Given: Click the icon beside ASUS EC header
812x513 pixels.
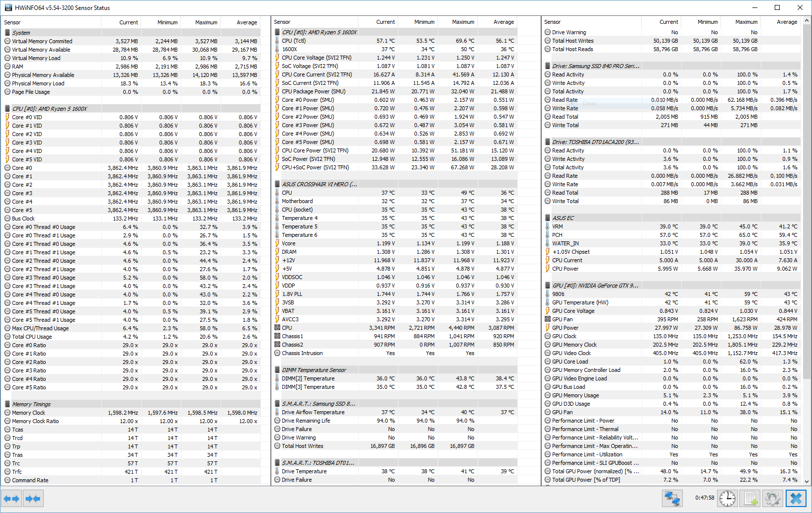Looking at the screenshot, I should point(548,218).
